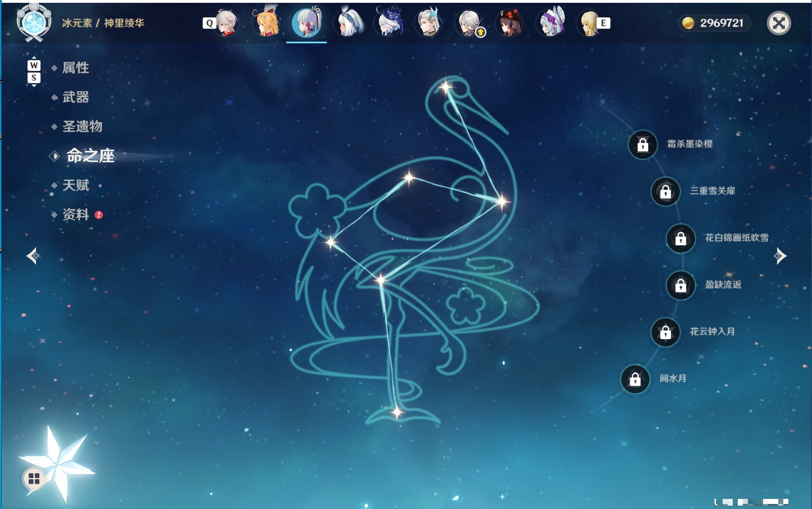Click the lock icon beside 三重雪关扉

point(666,191)
